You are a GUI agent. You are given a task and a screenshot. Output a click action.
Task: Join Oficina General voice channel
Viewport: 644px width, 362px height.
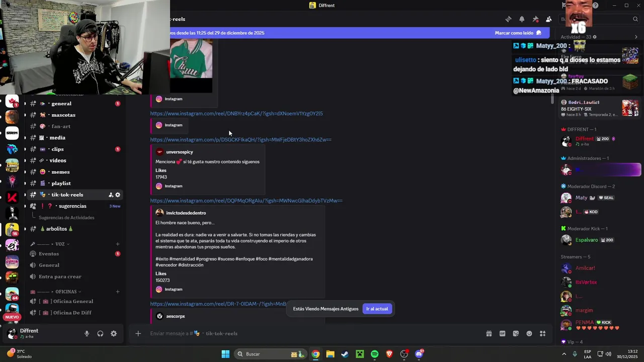[73, 301]
